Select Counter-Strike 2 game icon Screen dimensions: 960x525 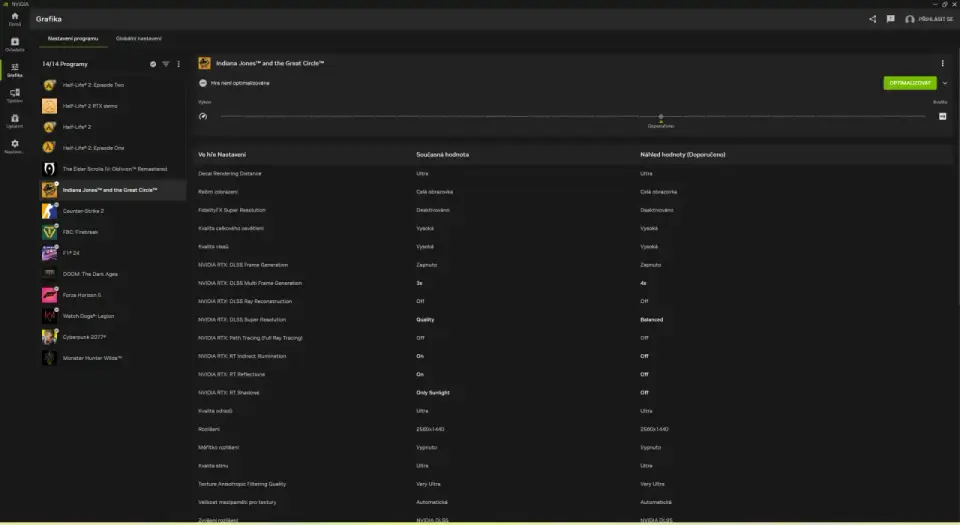click(49, 211)
